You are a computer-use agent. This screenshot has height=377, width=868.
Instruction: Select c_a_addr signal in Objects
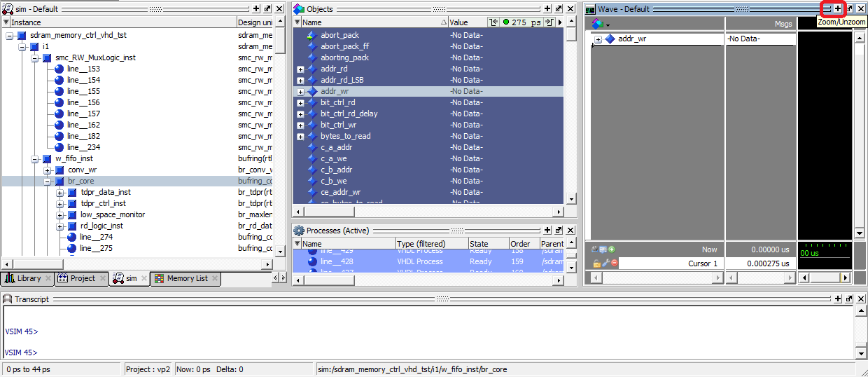click(336, 147)
